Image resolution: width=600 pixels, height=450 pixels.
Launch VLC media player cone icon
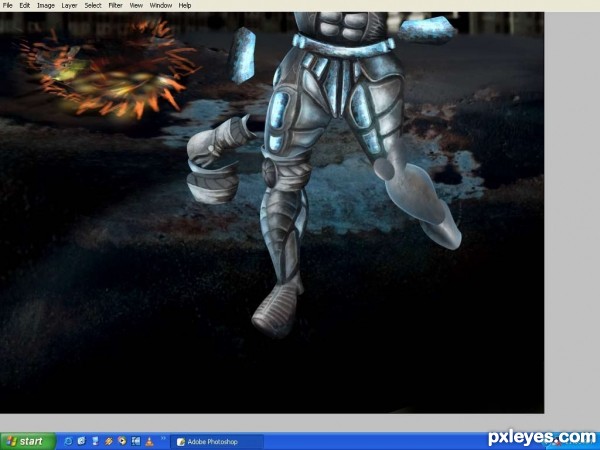(x=149, y=442)
